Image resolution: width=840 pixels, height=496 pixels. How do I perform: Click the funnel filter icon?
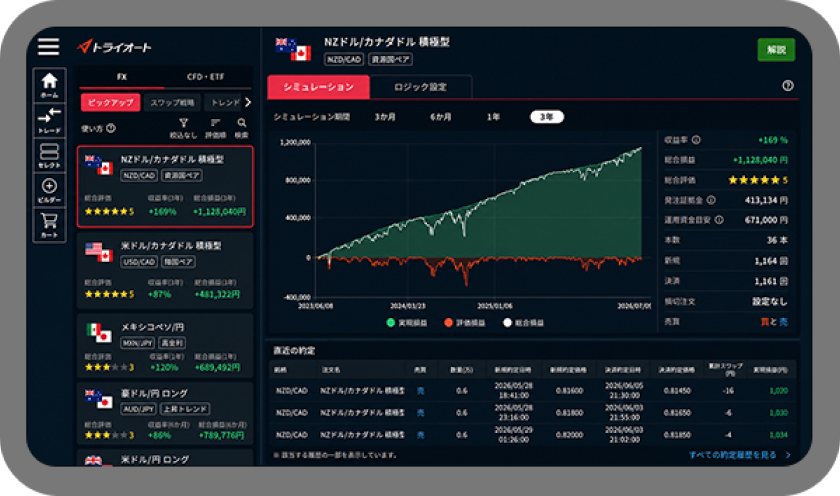(x=184, y=123)
